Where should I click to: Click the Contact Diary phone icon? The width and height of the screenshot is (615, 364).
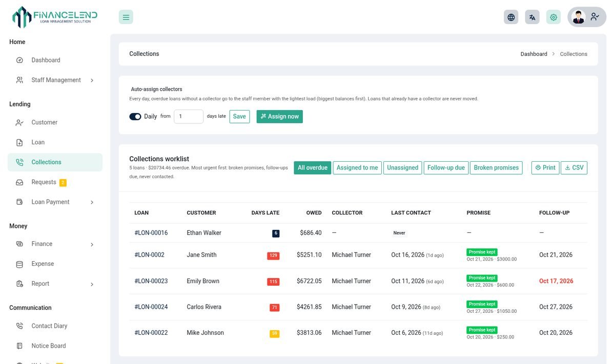[x=19, y=326]
